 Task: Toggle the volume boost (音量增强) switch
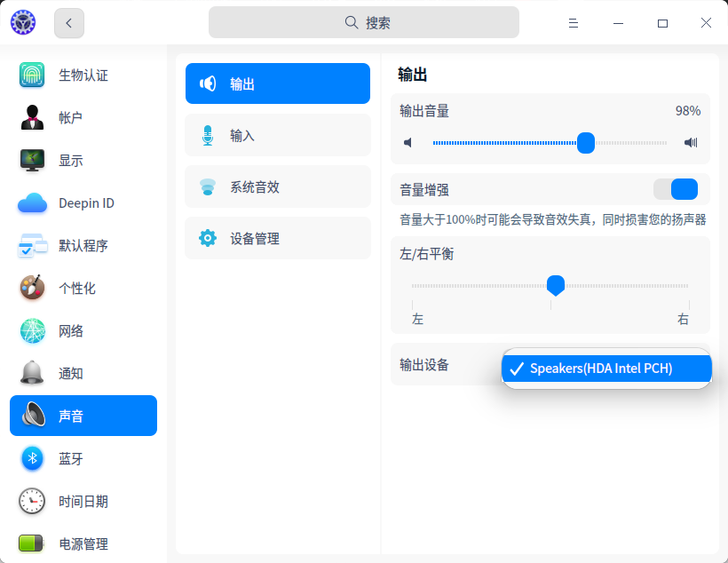[x=676, y=189]
